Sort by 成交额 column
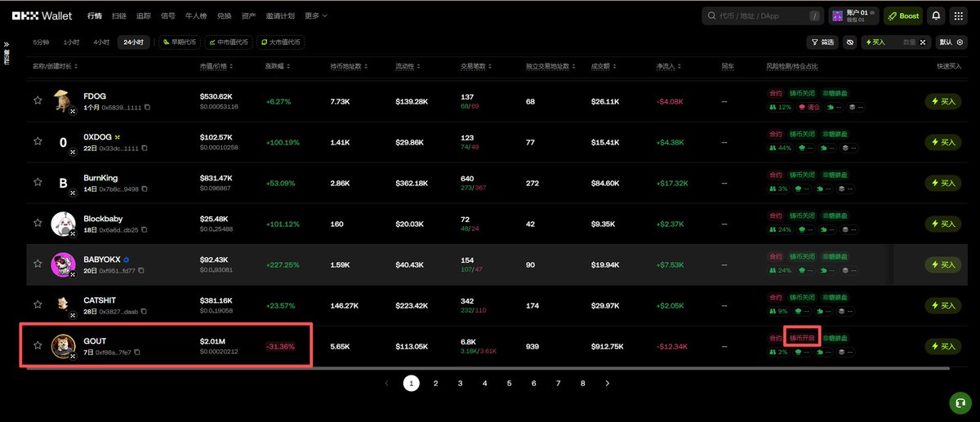 pos(604,65)
